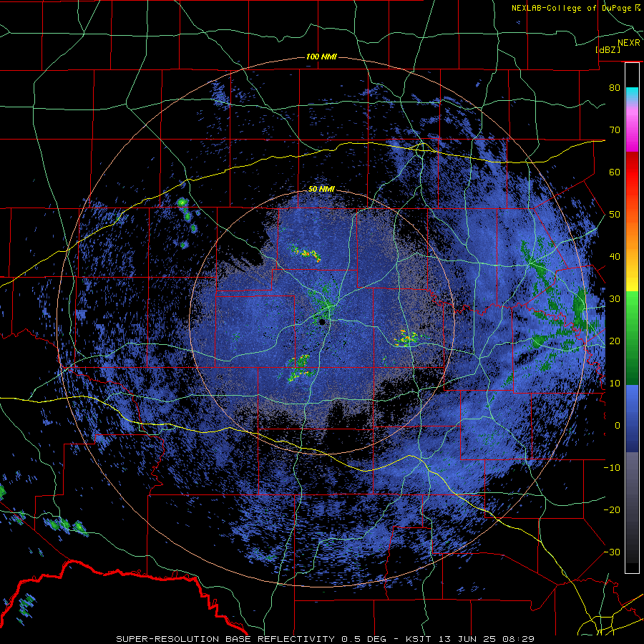Screen dimensions: 644x644
Task: Click the black radar site dot at center
Action: (323, 322)
